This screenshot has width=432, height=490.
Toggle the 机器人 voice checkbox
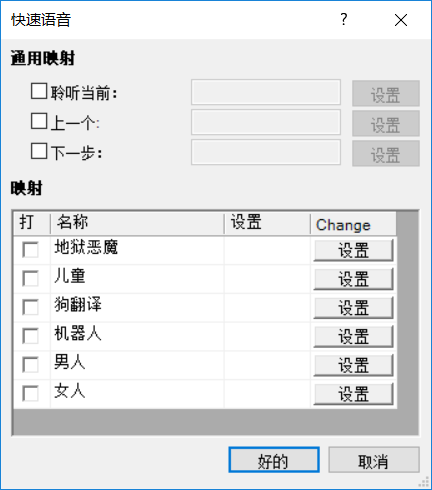(x=30, y=336)
